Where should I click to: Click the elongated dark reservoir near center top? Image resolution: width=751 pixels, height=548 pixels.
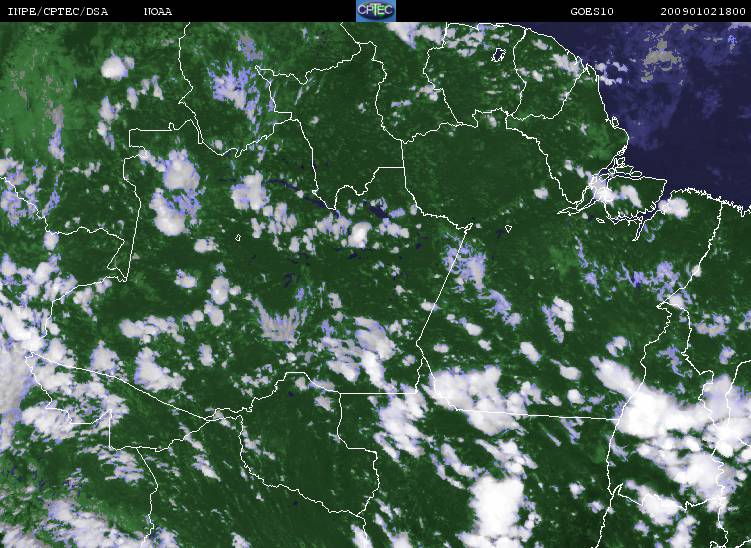point(295,191)
